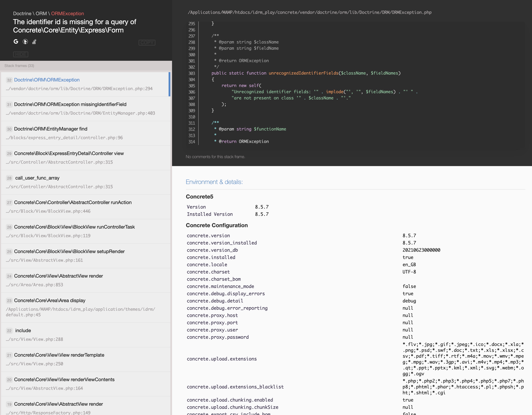Click the concrete.locale en_GB value

[x=409, y=265]
